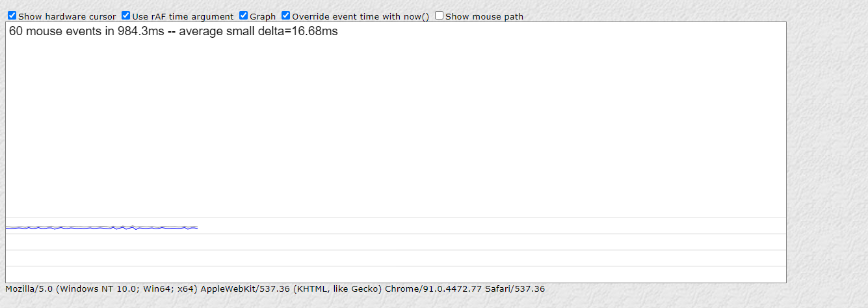This screenshot has height=308, width=868.
Task: Click the "Override event time with now()" label
Action: [360, 17]
